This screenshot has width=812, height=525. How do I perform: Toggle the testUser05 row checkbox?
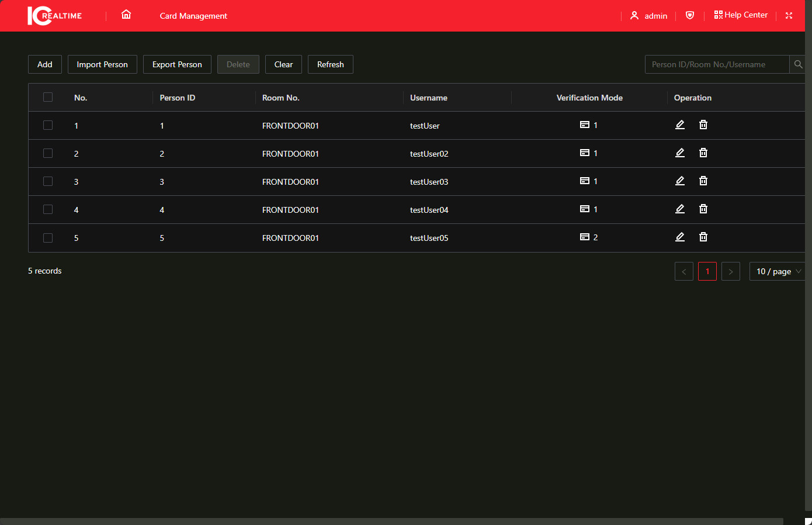coord(48,237)
